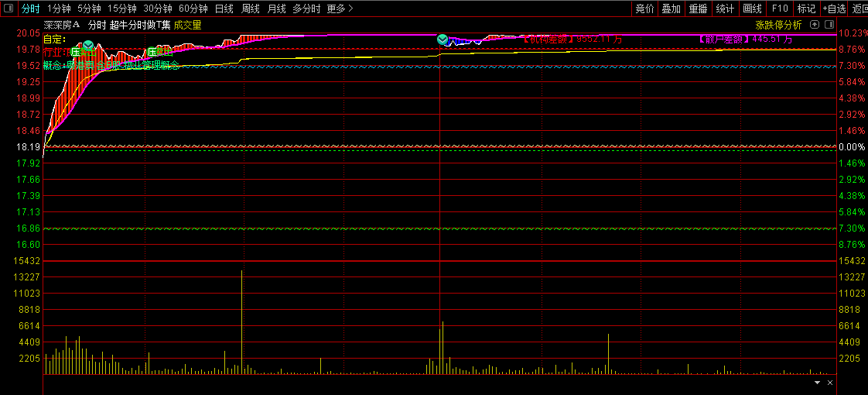Click the panel toggle icon at top-left corner
The image size is (868, 395).
(x=10, y=9)
